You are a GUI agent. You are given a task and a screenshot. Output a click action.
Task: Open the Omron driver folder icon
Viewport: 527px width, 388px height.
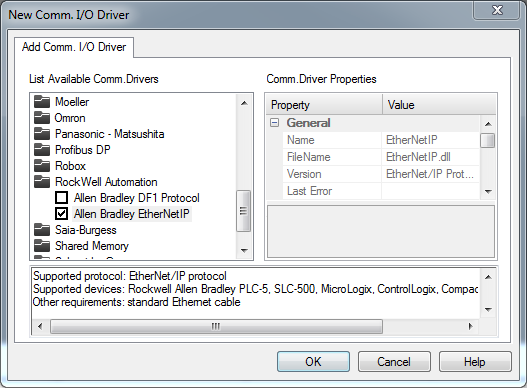click(42, 118)
